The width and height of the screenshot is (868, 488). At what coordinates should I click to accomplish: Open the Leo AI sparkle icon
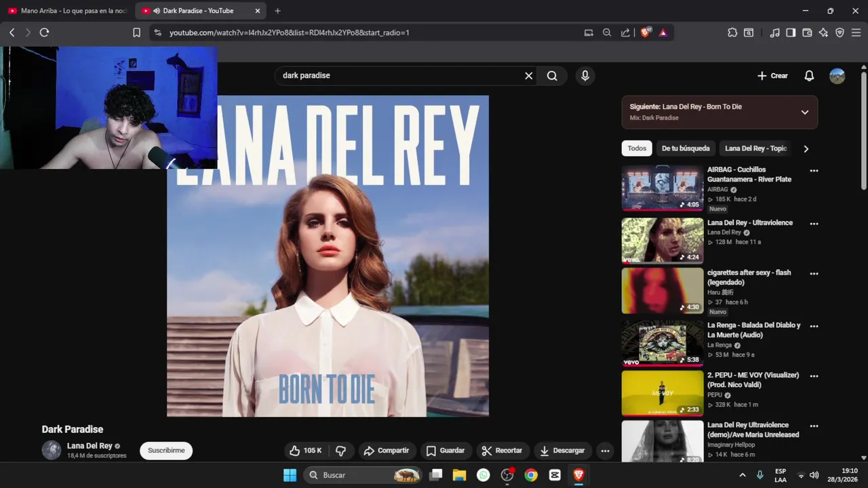[823, 33]
